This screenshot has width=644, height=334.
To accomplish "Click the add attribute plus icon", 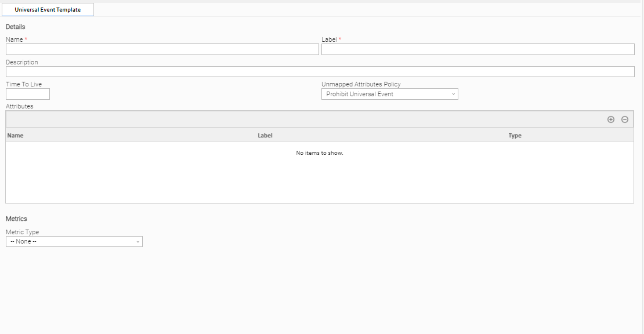I will 610,119.
